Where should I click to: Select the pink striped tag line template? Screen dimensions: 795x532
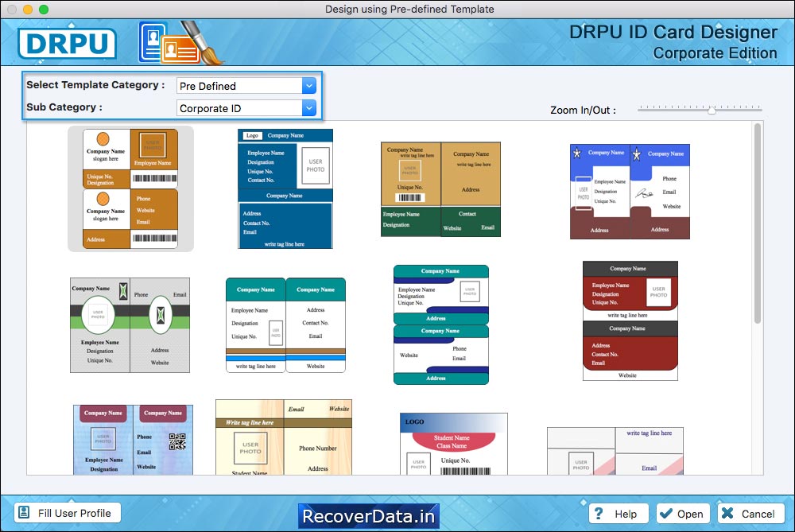pos(615,451)
